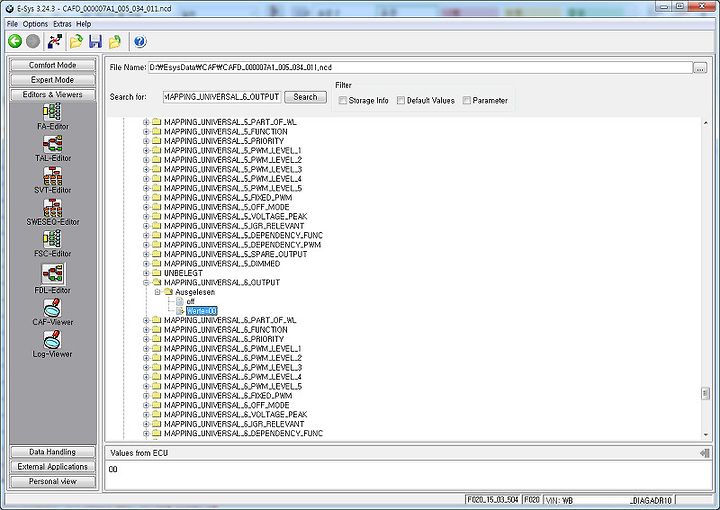The height and width of the screenshot is (510, 720).
Task: Open the Options menu
Action: (x=35, y=24)
